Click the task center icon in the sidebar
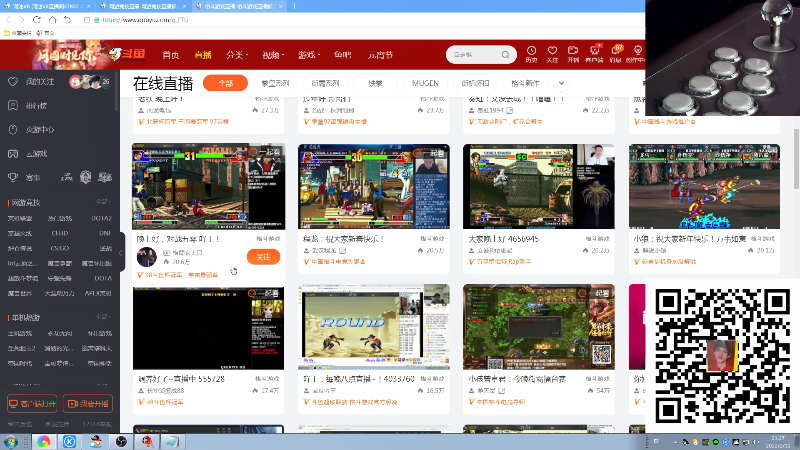Screen dimensions: 800x450 pyautogui.click(x=13, y=130)
